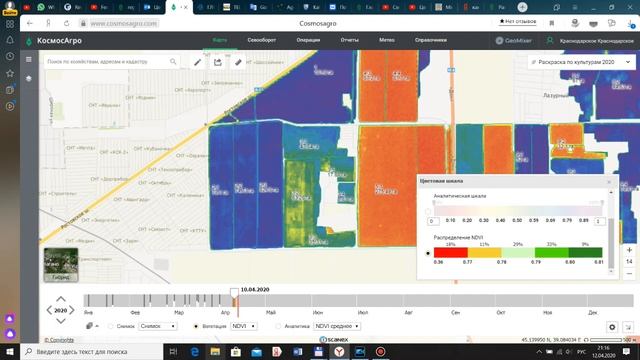Select the pencil drawing tool on map
This screenshot has width=640, height=360.
(x=198, y=62)
